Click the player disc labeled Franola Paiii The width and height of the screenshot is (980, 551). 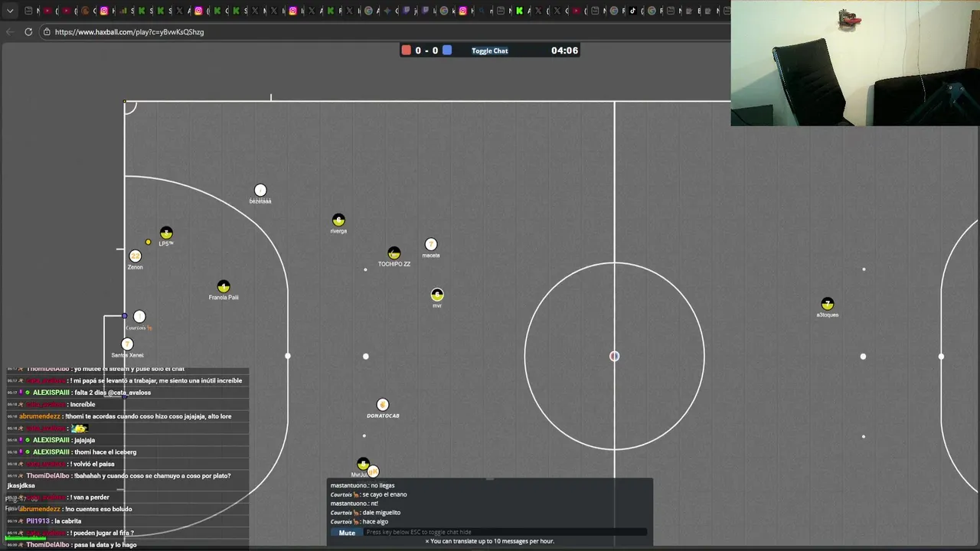tap(224, 286)
